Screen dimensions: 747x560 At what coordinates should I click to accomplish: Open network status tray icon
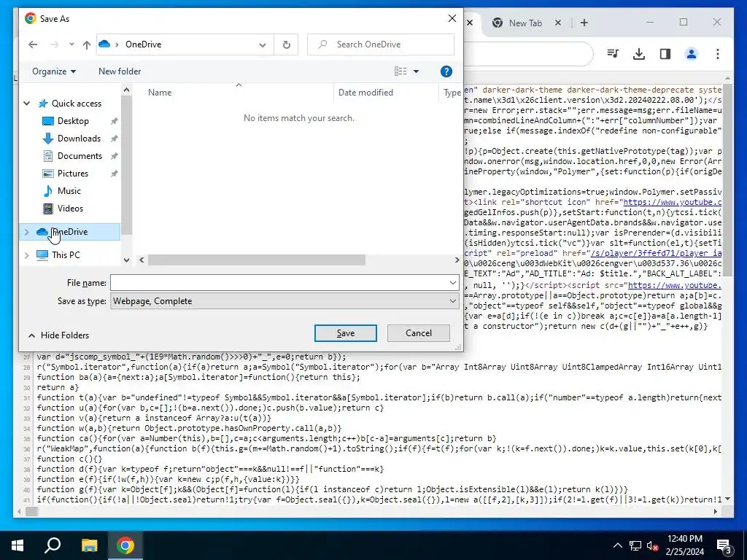tap(635, 545)
